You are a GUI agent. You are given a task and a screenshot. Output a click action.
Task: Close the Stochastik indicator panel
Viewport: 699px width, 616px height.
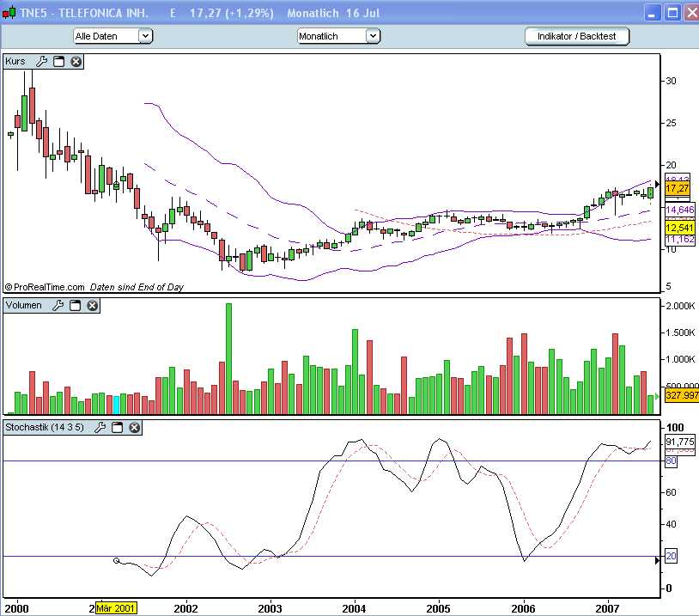(x=135, y=427)
